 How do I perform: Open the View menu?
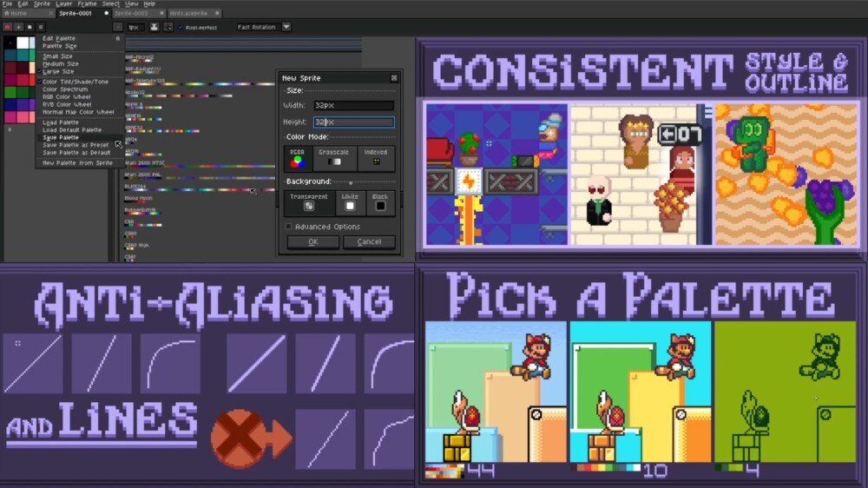point(132,3)
